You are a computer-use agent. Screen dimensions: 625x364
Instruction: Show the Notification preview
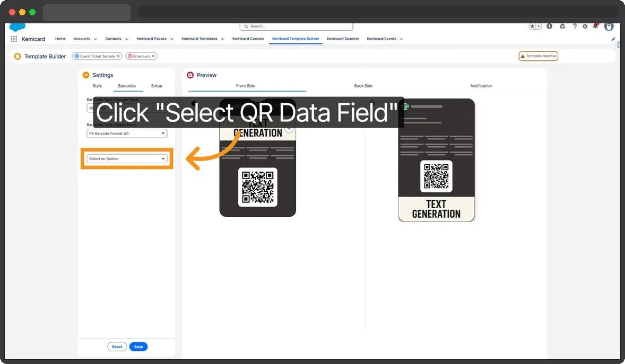coord(481,86)
